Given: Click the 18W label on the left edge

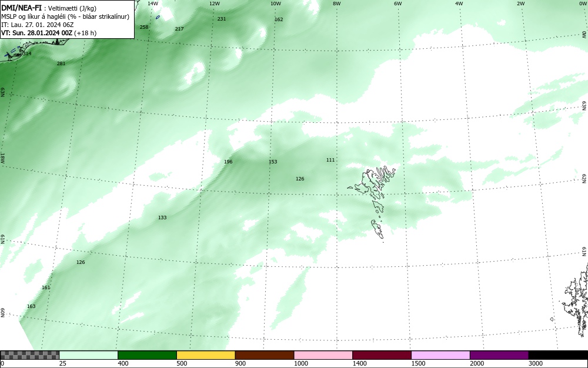Looking at the screenshot, I should tap(2, 158).
